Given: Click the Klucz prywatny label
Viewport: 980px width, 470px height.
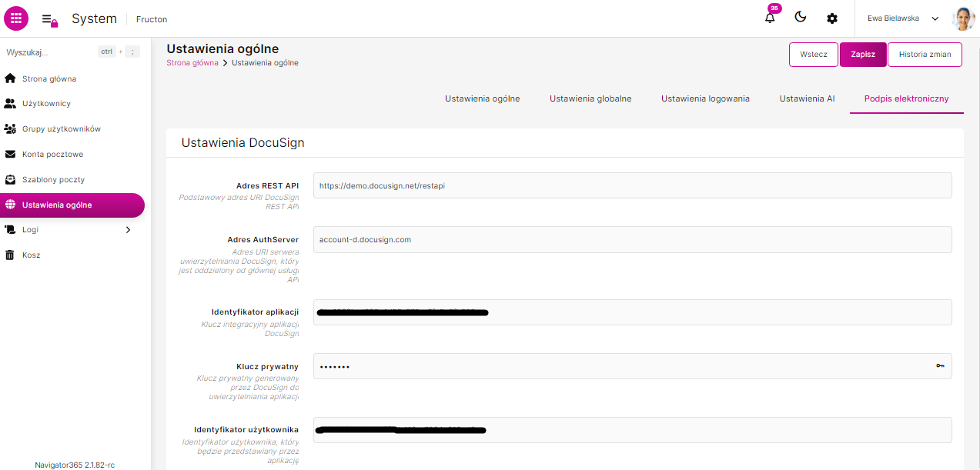Looking at the screenshot, I should (x=267, y=366).
